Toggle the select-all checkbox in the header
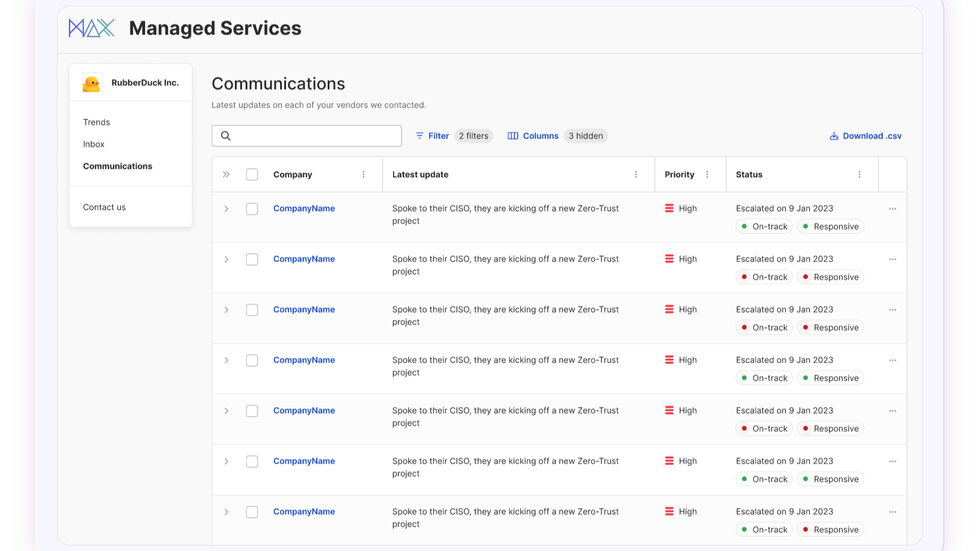This screenshot has width=980, height=551. tap(252, 175)
